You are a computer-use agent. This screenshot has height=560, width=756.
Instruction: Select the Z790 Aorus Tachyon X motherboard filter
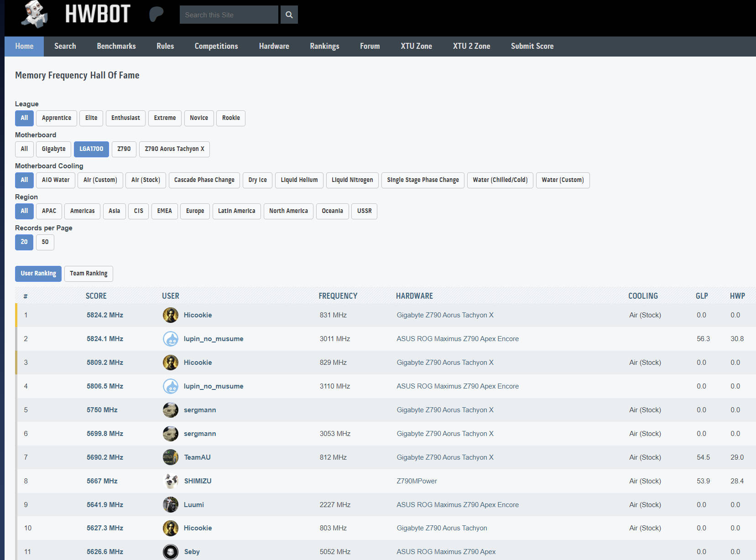174,149
